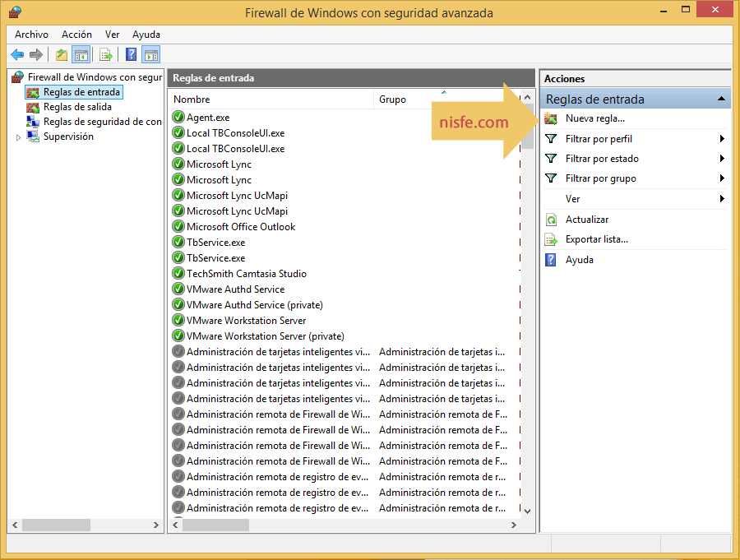Click the Reglas de seguridad de conexión icon
This screenshot has height=560, width=740.
[x=33, y=122]
